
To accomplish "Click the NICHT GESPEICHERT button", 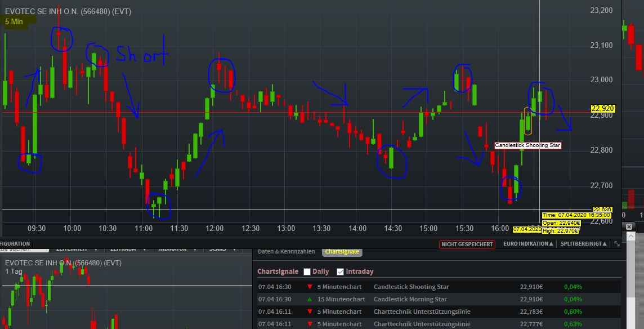I will (467, 244).
